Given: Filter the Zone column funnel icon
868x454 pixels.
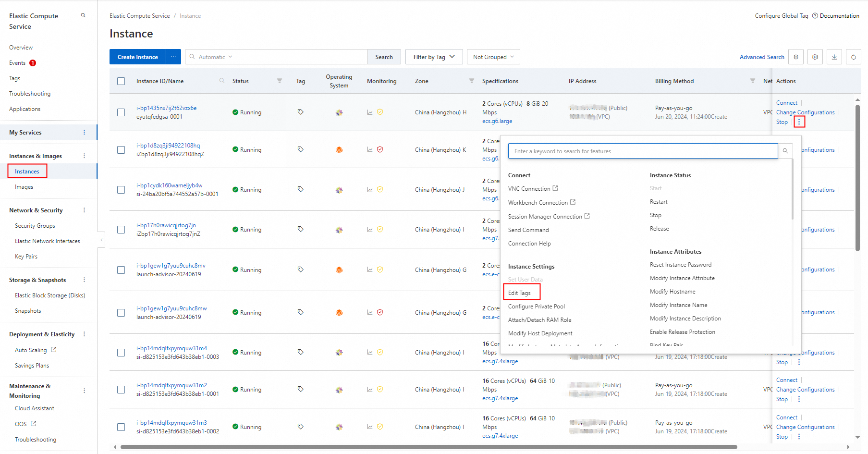Looking at the screenshot, I should pyautogui.click(x=472, y=81).
